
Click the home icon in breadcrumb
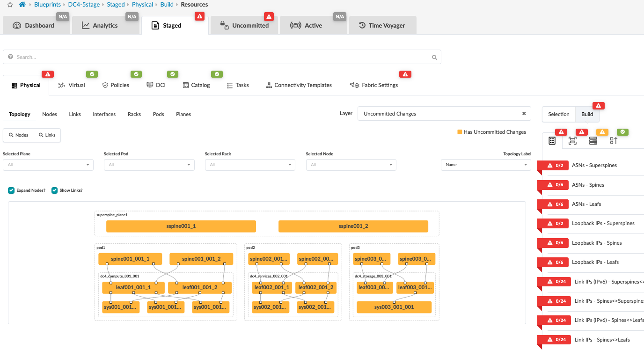22,5
